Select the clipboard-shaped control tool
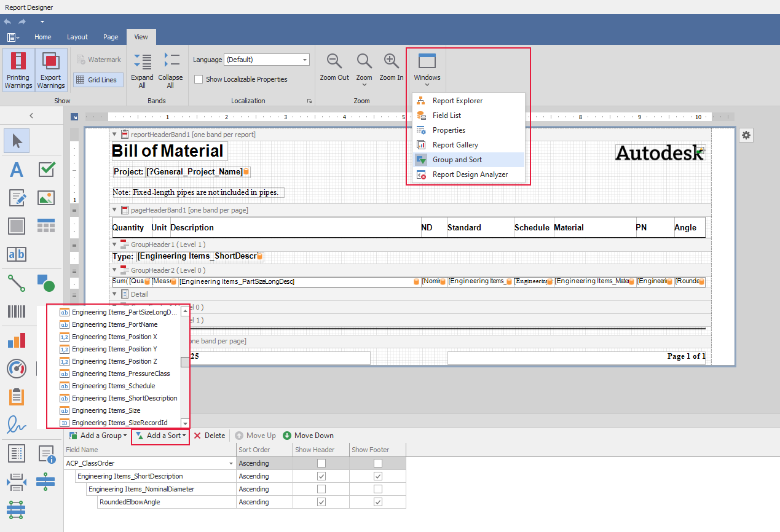The image size is (780, 532). click(17, 397)
